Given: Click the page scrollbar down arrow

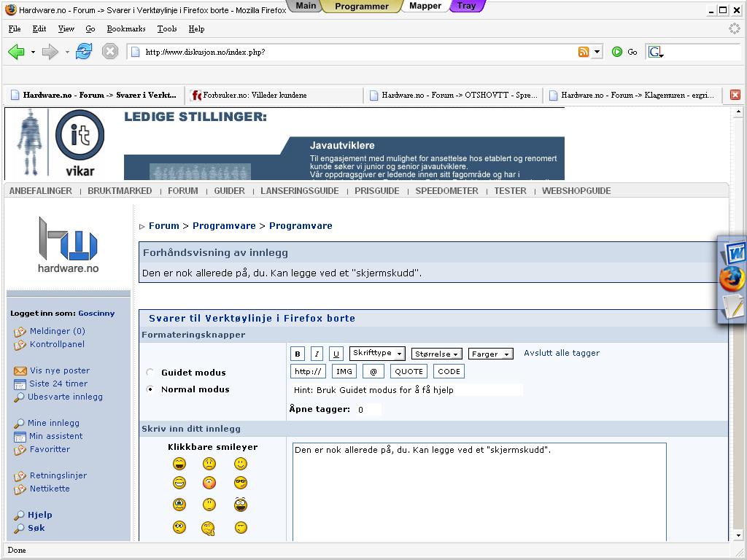Looking at the screenshot, I should pyautogui.click(x=738, y=534).
